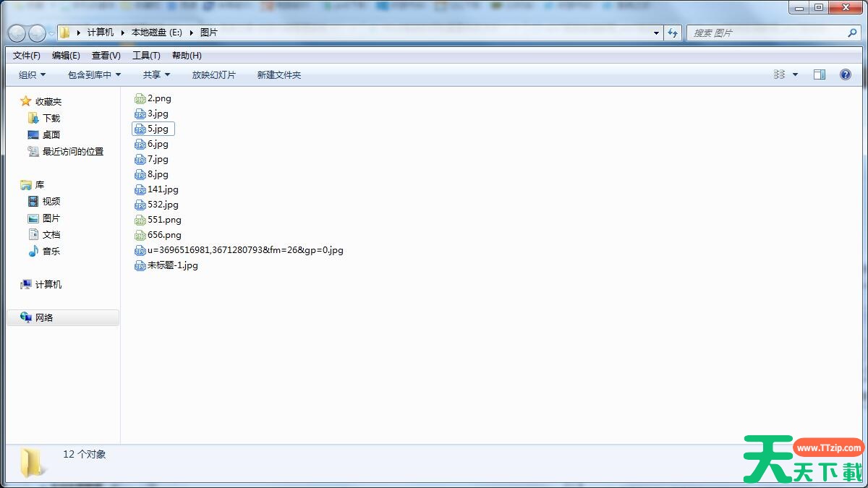Open the 工具(T) menu

click(x=146, y=56)
